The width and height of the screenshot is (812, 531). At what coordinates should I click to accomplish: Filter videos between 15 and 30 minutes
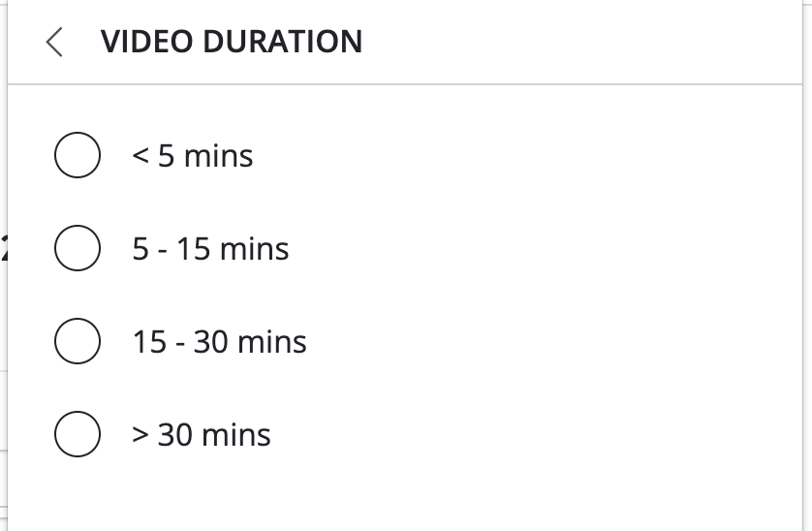pyautogui.click(x=78, y=342)
